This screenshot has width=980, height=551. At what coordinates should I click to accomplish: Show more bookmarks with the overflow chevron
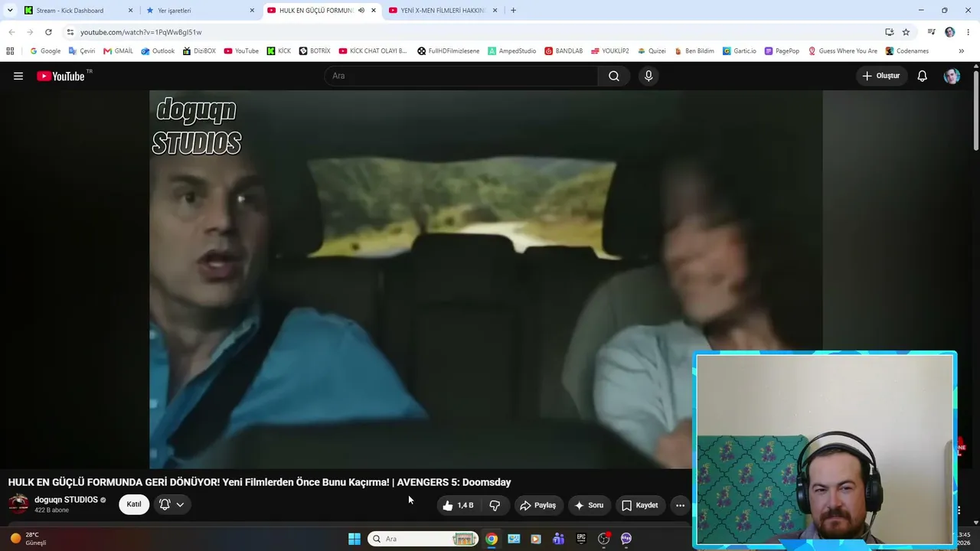tap(962, 51)
